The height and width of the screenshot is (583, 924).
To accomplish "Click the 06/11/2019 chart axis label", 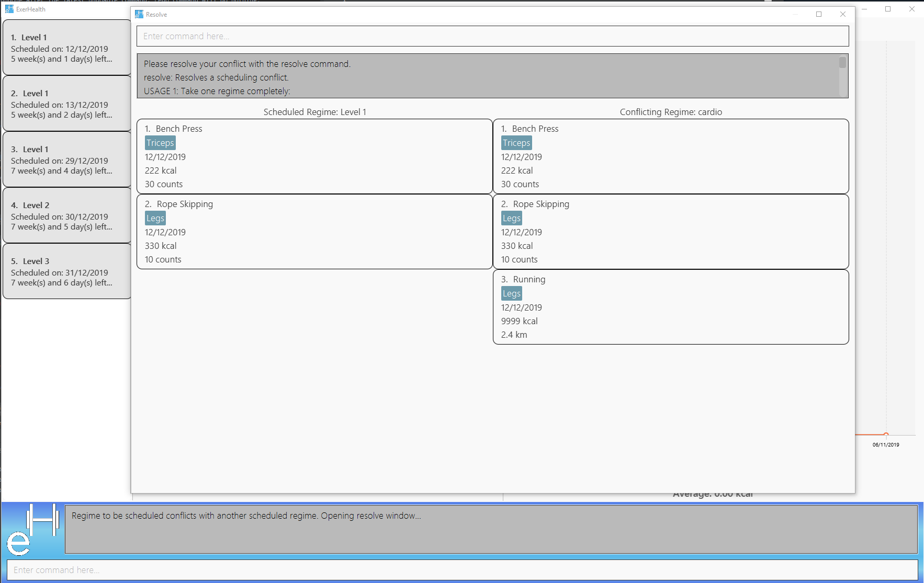I will 886,445.
